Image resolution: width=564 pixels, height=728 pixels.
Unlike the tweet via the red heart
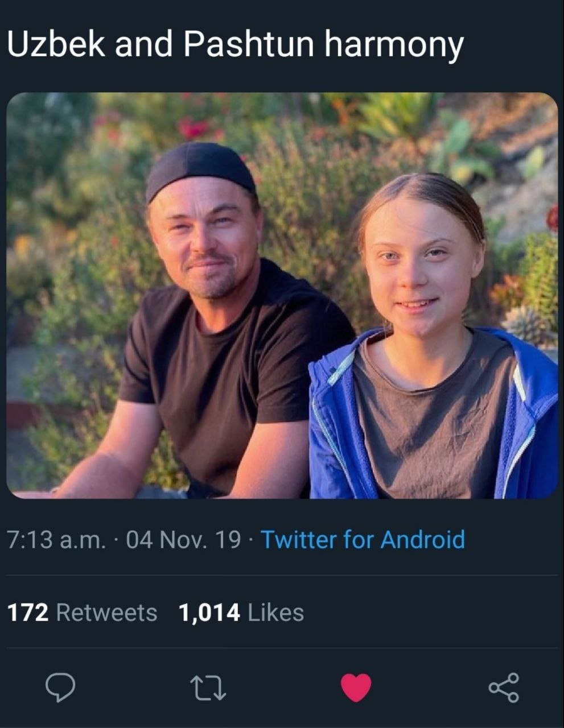coord(356,687)
